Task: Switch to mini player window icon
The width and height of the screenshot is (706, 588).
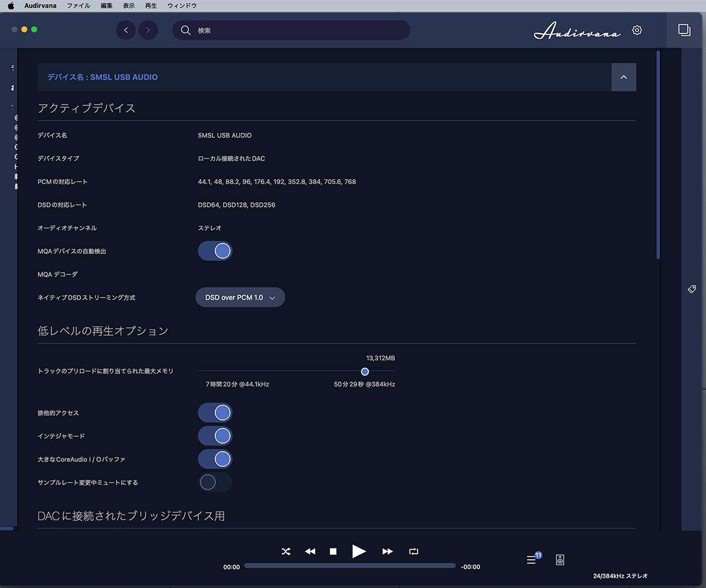Action: pyautogui.click(x=684, y=30)
